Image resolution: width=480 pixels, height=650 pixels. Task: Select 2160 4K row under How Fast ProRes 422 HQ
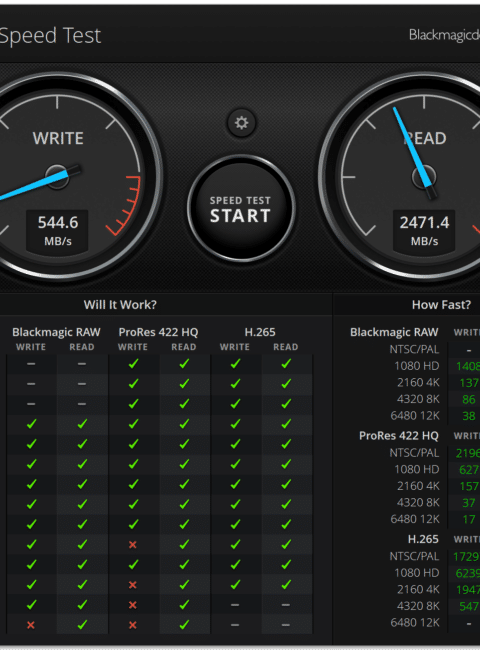point(418,486)
